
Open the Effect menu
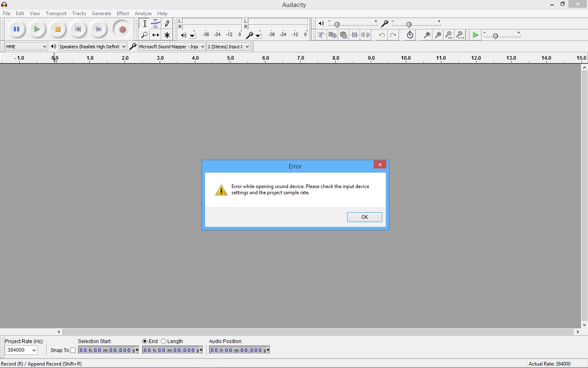(123, 13)
